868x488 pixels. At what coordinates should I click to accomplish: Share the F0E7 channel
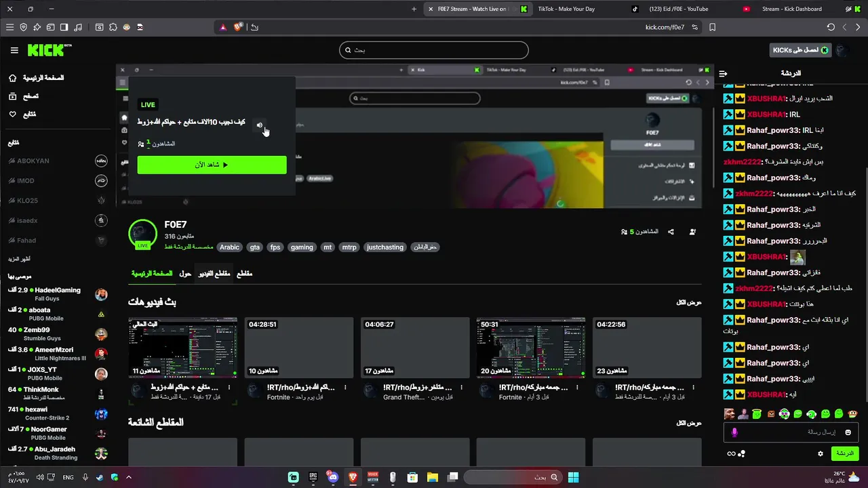click(671, 232)
